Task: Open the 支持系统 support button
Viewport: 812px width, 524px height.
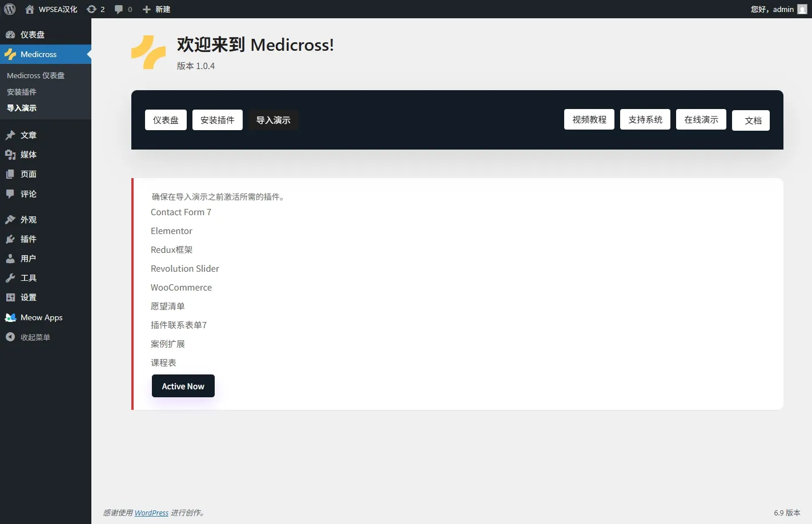Action: click(x=645, y=119)
